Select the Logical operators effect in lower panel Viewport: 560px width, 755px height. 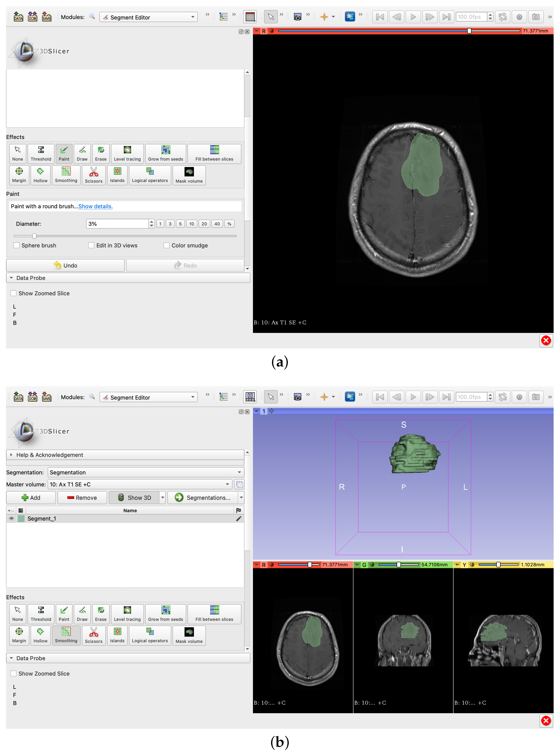150,635
